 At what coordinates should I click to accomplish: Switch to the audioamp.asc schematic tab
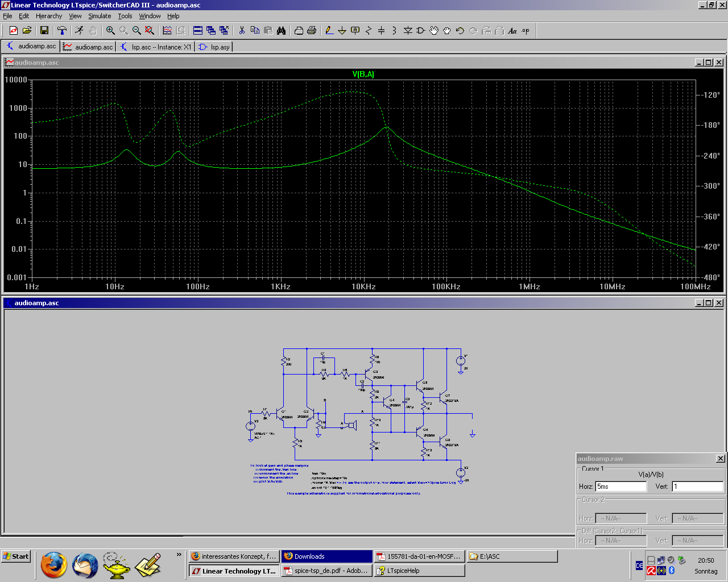point(31,46)
